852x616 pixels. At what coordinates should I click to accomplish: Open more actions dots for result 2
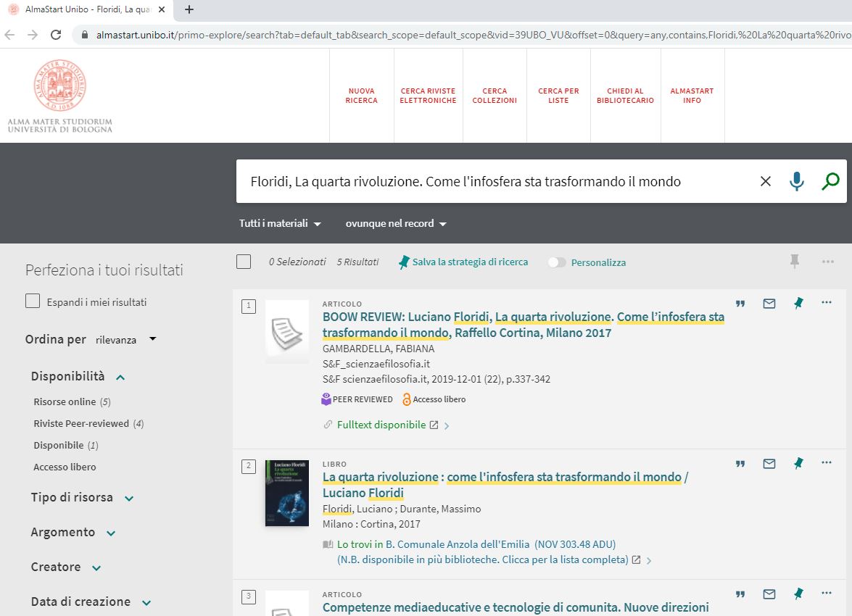pos(827,463)
